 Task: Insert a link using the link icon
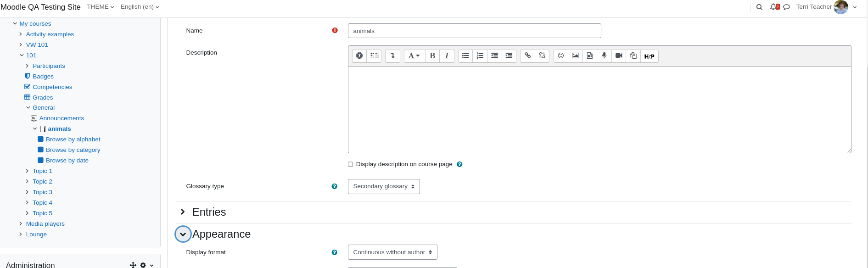point(527,56)
